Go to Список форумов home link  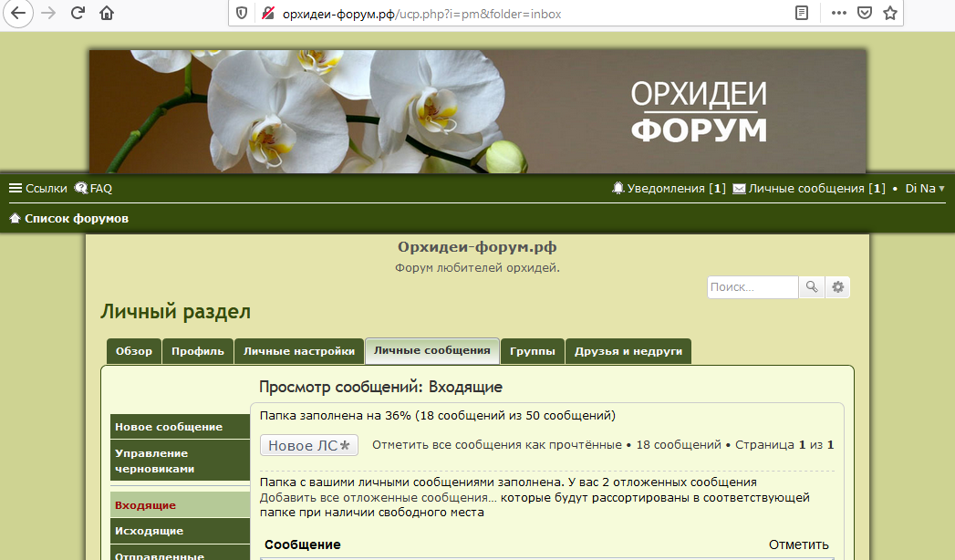[x=68, y=218]
